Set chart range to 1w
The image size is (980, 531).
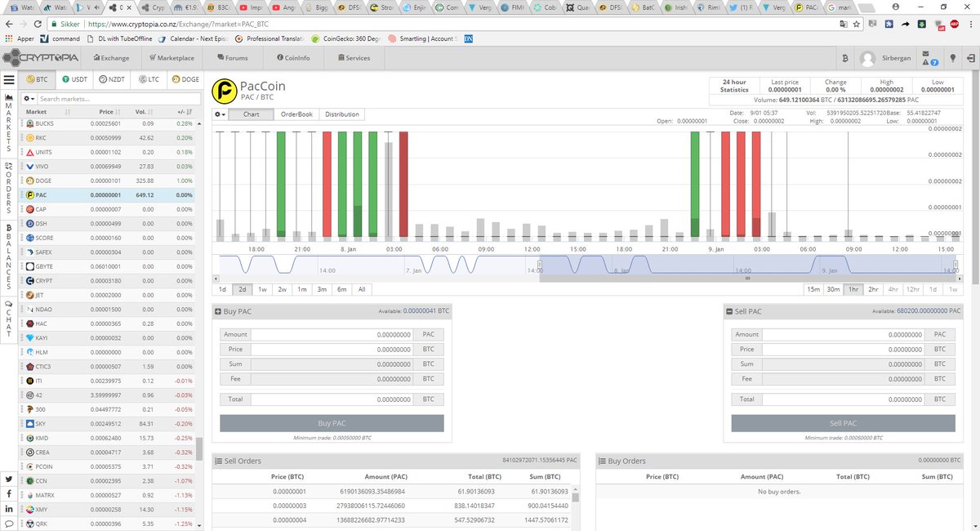pos(262,289)
